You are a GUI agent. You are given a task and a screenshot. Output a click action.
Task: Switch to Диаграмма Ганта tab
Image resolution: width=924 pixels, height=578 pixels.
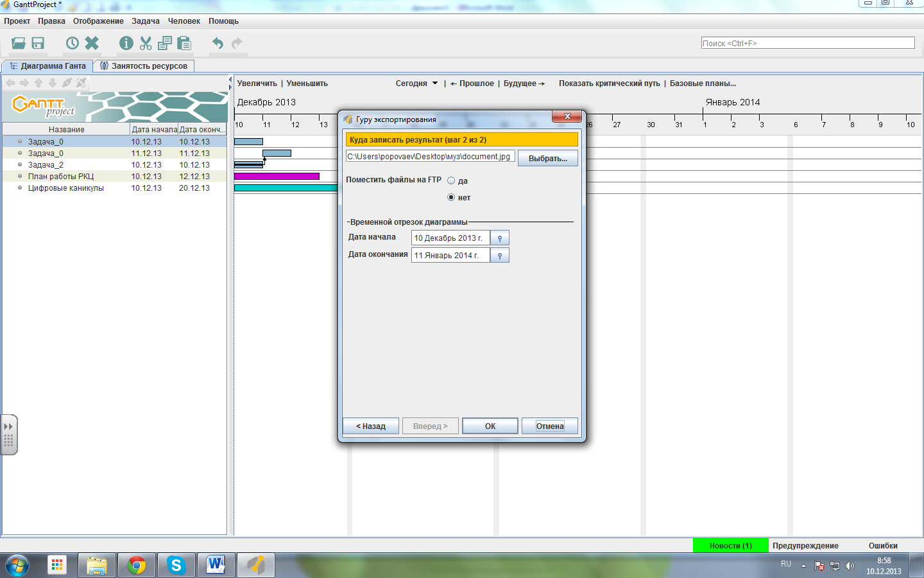click(x=47, y=66)
